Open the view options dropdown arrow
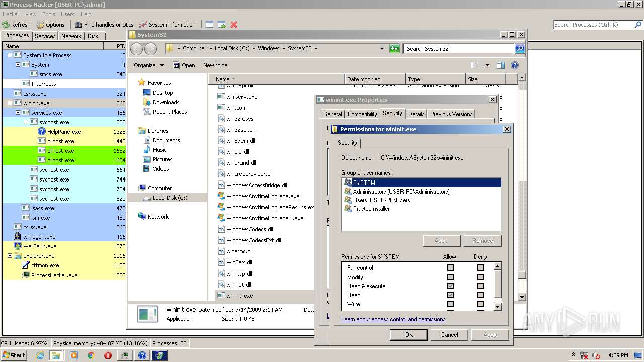Viewport: 644px width, 362px height. tap(487, 65)
